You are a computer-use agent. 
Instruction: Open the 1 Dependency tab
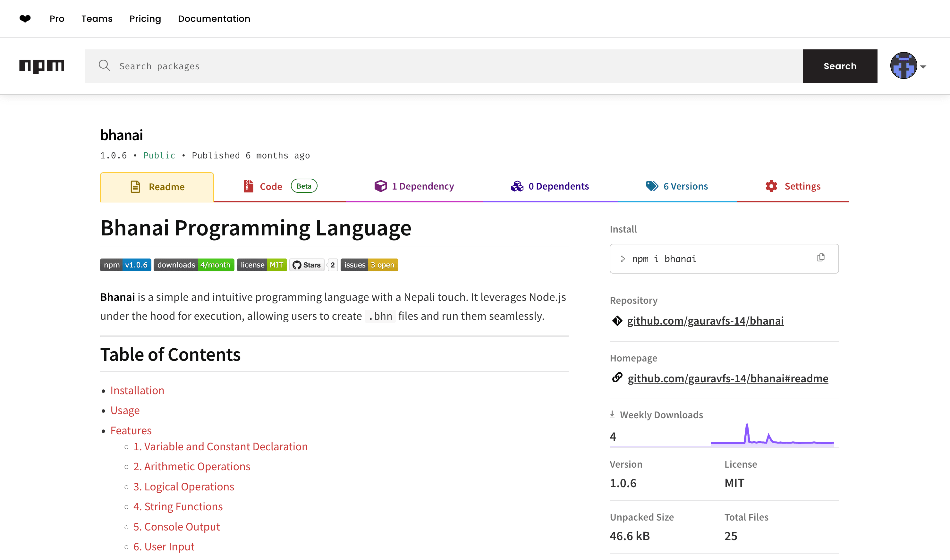pyautogui.click(x=414, y=186)
